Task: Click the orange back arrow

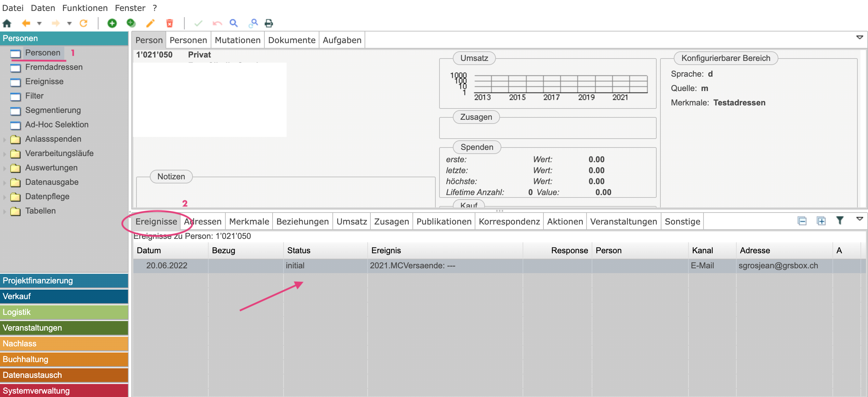Action: (26, 23)
